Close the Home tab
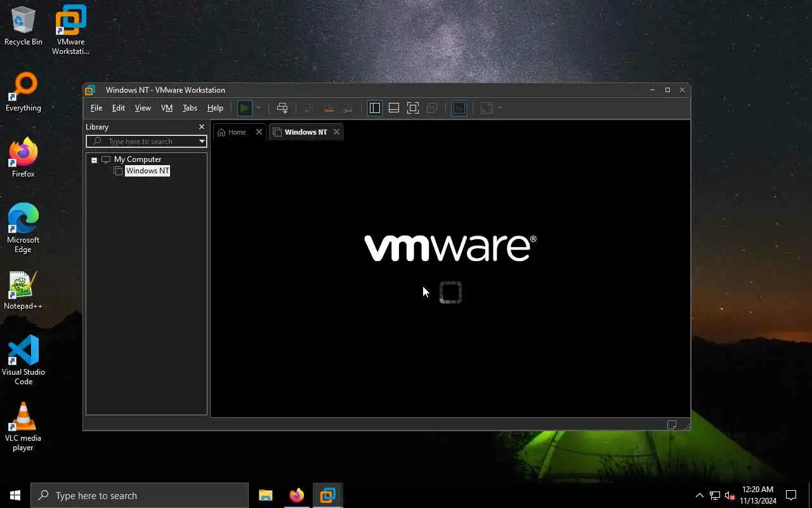 259,132
